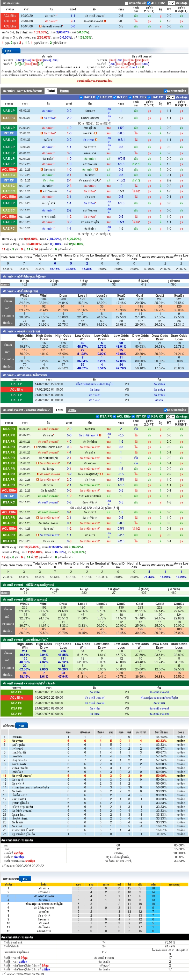Select the 14/02/2026 22:59:00 fixture row
The width and height of the screenshot is (189, 980).
coord(94,384)
